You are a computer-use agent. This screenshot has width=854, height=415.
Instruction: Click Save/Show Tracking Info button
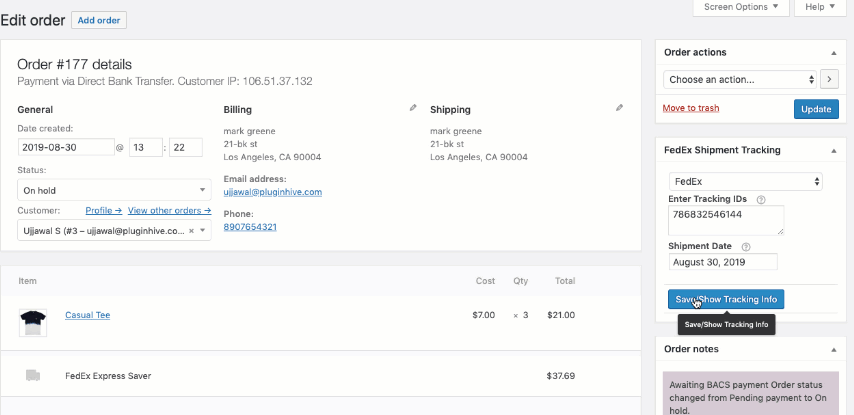(726, 299)
